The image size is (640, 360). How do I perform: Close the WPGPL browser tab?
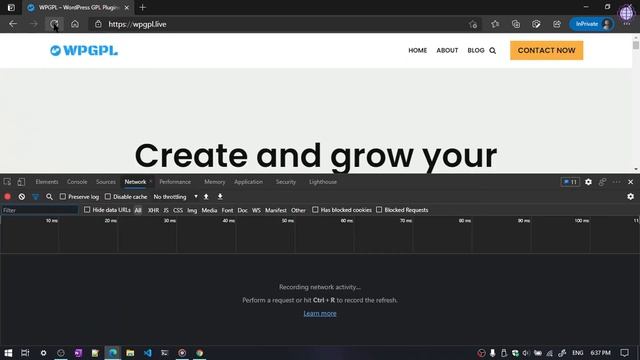[127, 7]
